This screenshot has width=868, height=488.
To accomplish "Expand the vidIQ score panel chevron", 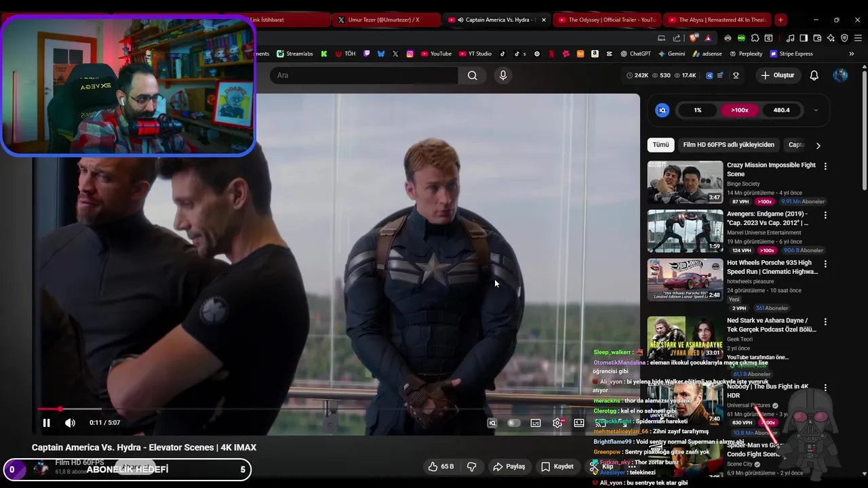I will click(x=816, y=110).
